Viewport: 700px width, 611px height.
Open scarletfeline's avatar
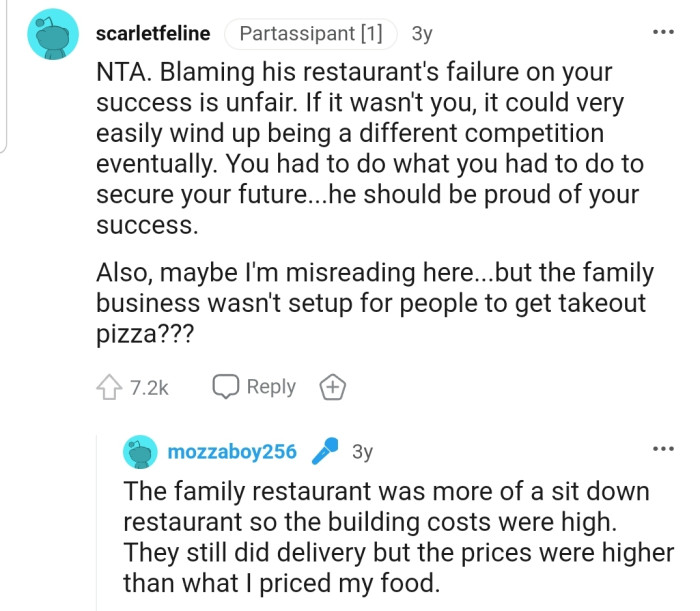[50, 35]
